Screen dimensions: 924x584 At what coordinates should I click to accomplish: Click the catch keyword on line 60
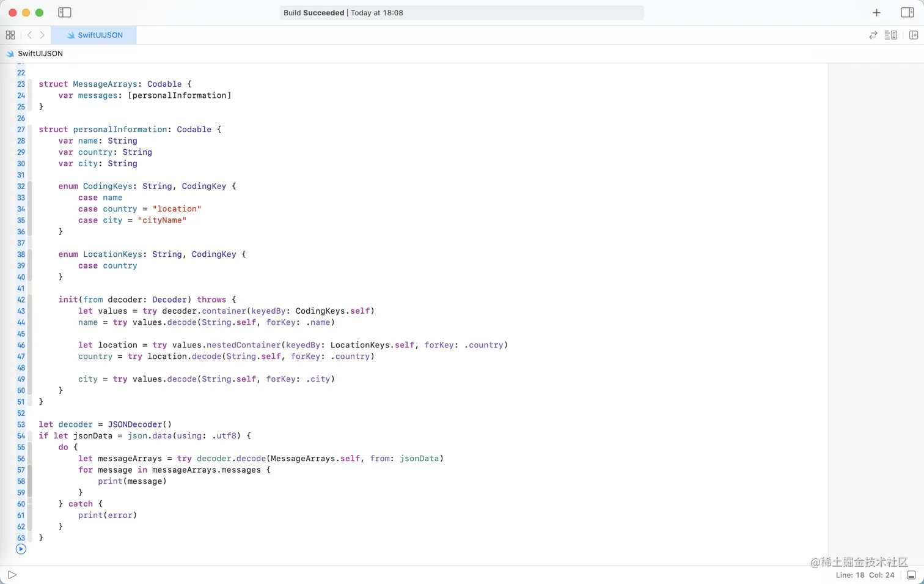point(81,504)
